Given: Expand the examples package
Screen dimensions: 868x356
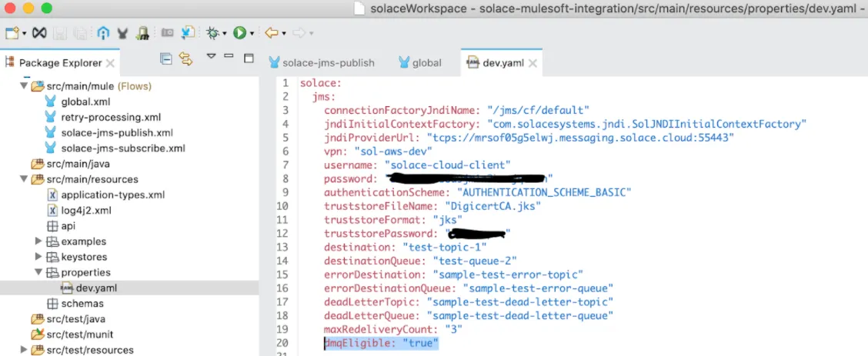Looking at the screenshot, I should click(38, 241).
